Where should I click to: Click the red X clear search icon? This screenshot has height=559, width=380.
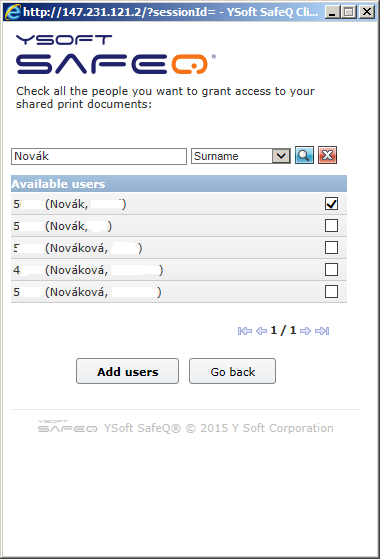[x=327, y=155]
